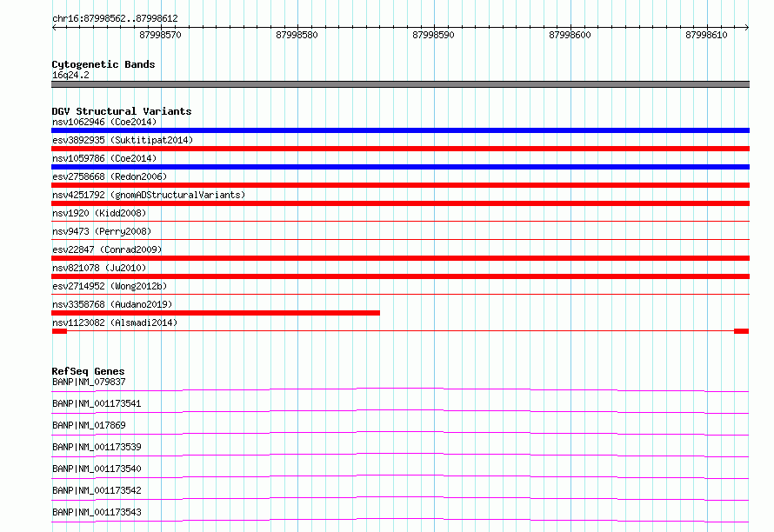Click the blue bar under nsv1062946

[400, 130]
